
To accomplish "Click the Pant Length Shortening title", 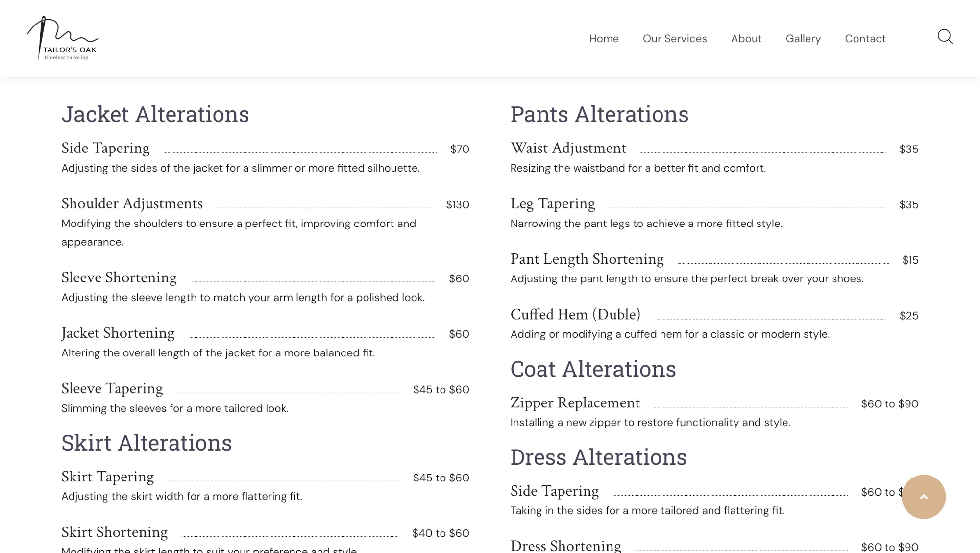I will [x=587, y=259].
